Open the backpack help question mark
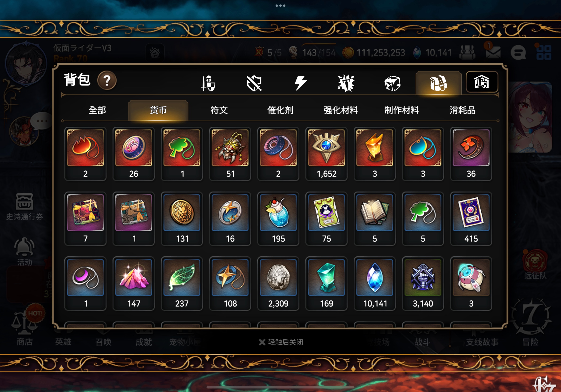 click(x=107, y=80)
